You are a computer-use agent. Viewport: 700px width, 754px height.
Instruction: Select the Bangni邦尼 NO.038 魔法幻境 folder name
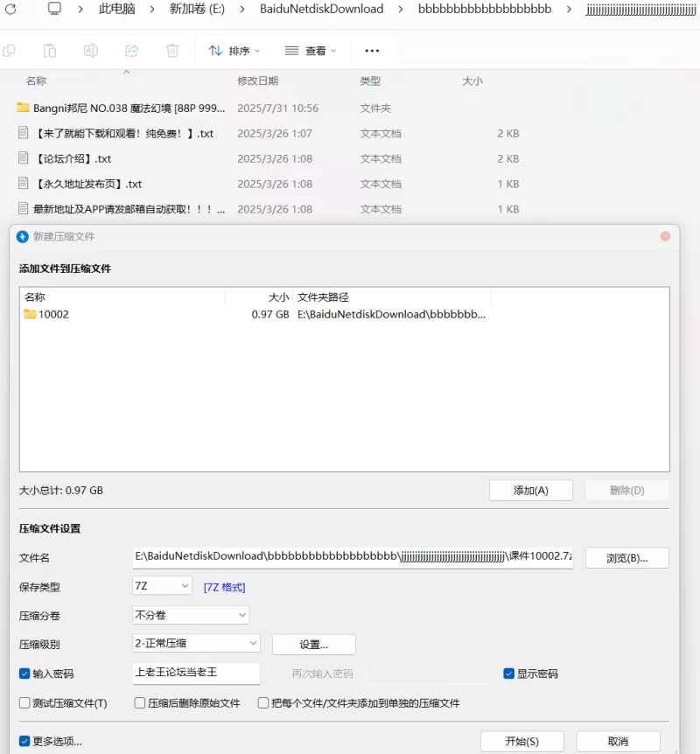[129, 108]
